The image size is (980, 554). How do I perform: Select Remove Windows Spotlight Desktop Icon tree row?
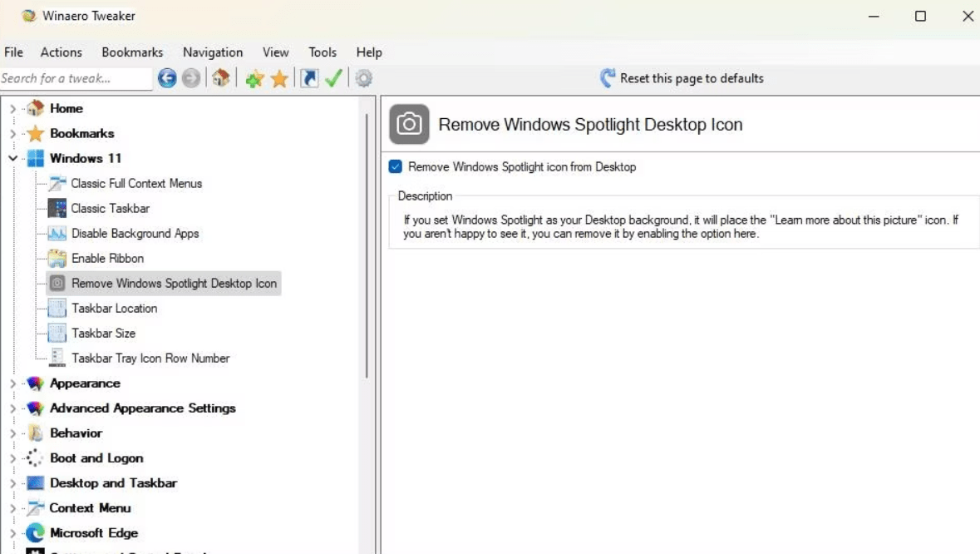coord(164,284)
